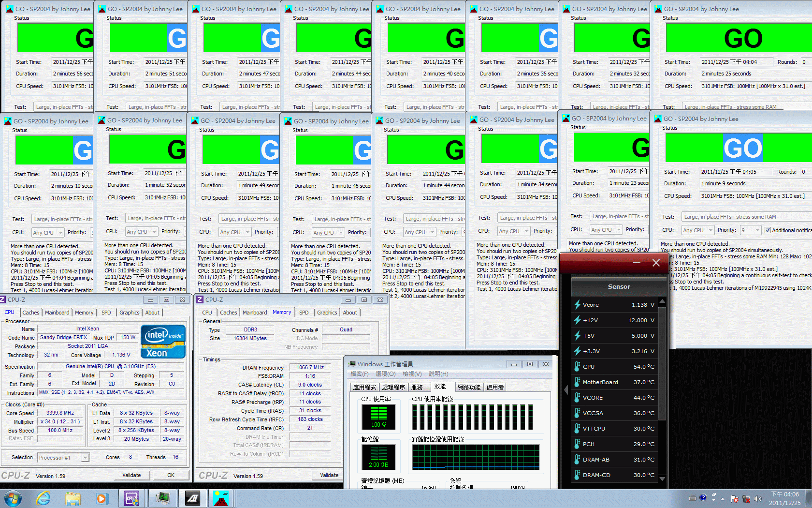812x508 pixels.
Task: Open the 說明(H) menu in Task Manager
Action: click(x=438, y=374)
